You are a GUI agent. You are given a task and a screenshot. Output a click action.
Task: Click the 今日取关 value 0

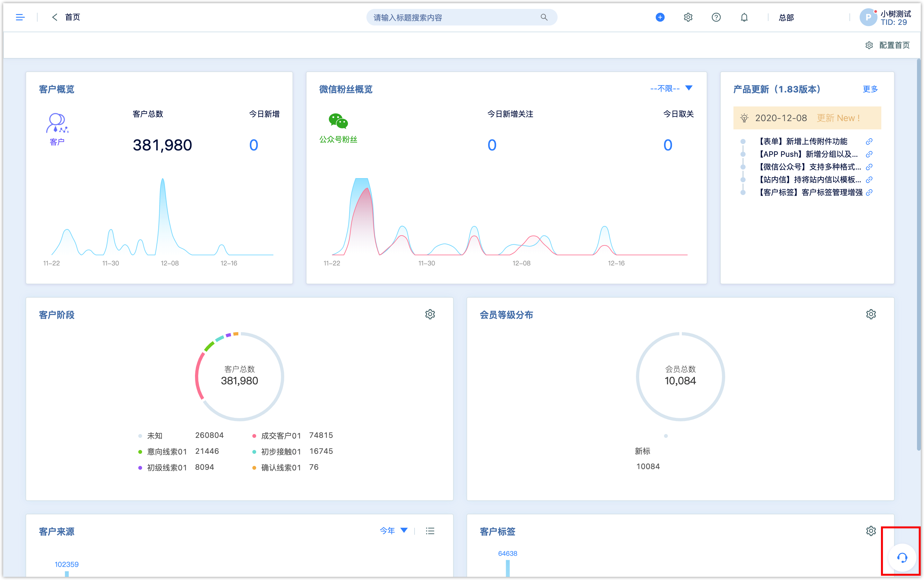(668, 145)
